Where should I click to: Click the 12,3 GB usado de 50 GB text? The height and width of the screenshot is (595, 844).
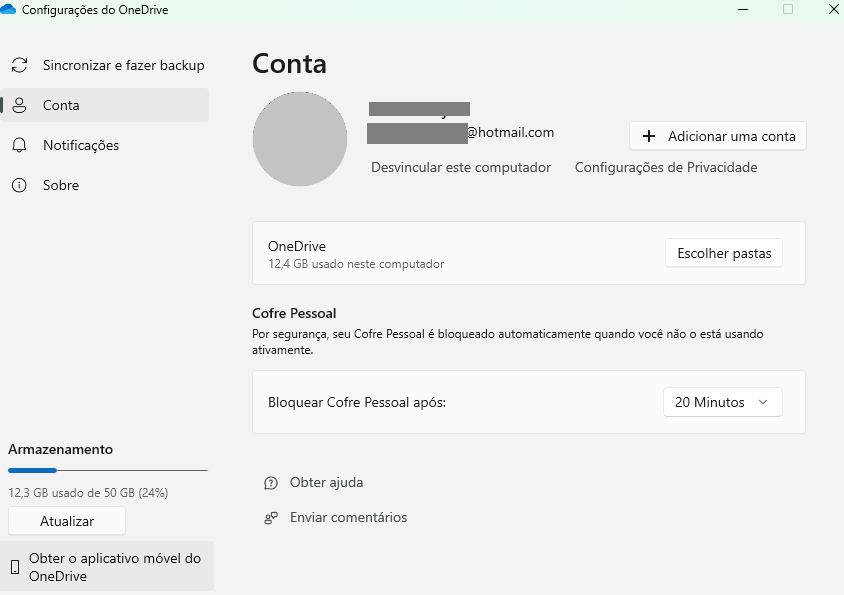point(88,493)
